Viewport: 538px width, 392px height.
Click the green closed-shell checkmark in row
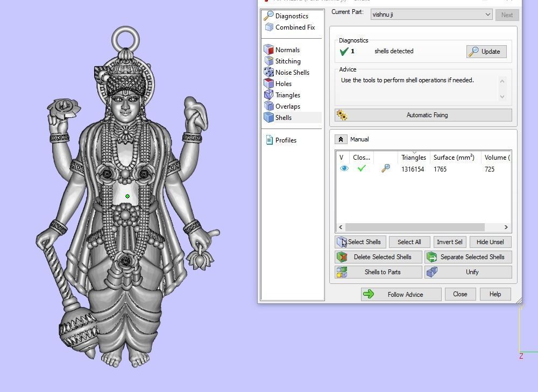(x=362, y=168)
